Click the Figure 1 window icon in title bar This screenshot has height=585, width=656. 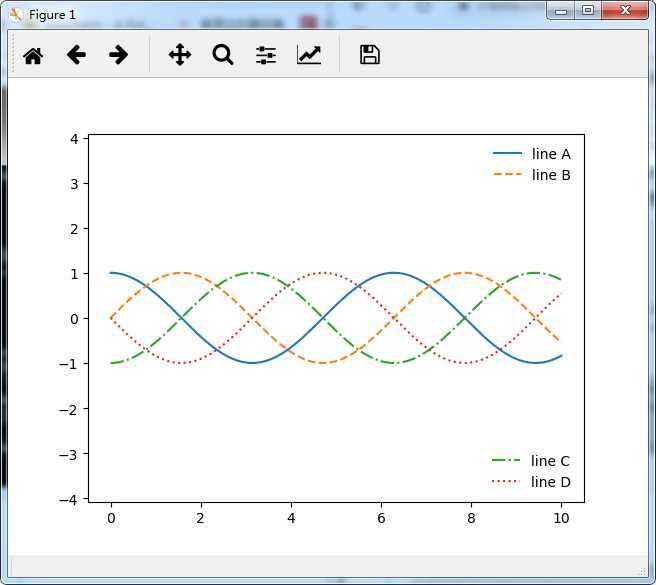click(15, 14)
